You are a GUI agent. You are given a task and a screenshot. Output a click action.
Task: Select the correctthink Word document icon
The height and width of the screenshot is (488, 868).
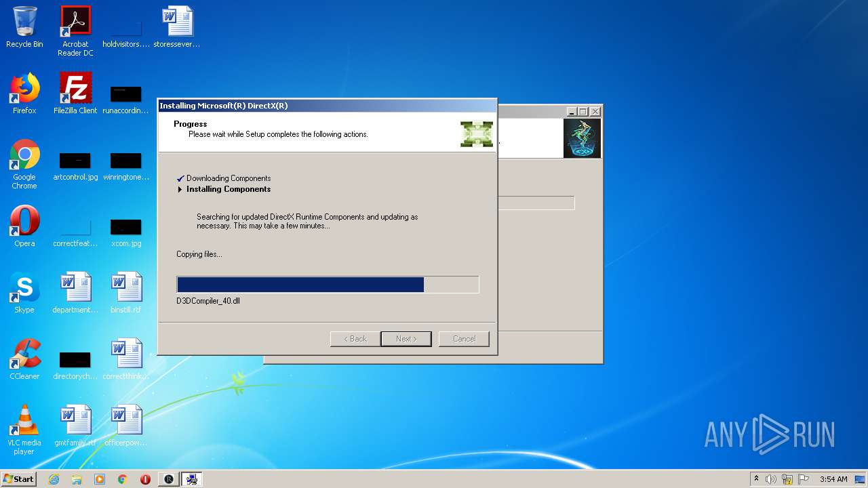pyautogui.click(x=126, y=359)
